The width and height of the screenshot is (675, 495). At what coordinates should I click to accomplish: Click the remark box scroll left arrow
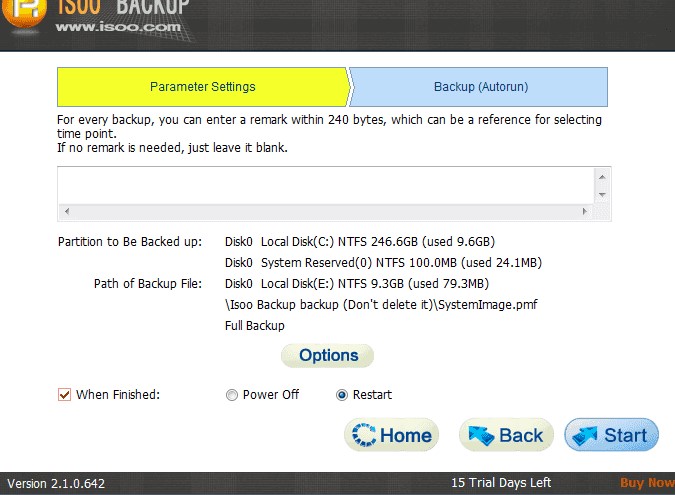tap(67, 211)
